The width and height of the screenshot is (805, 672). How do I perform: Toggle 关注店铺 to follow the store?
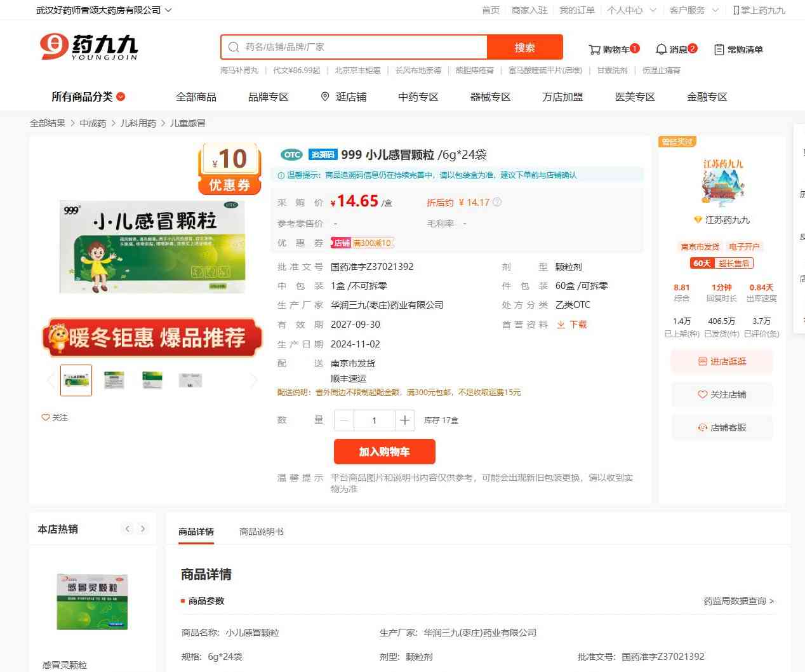click(x=722, y=394)
